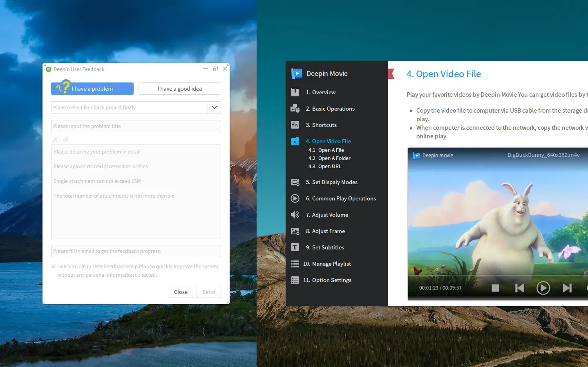Collapse the Open Video File section

tap(328, 141)
